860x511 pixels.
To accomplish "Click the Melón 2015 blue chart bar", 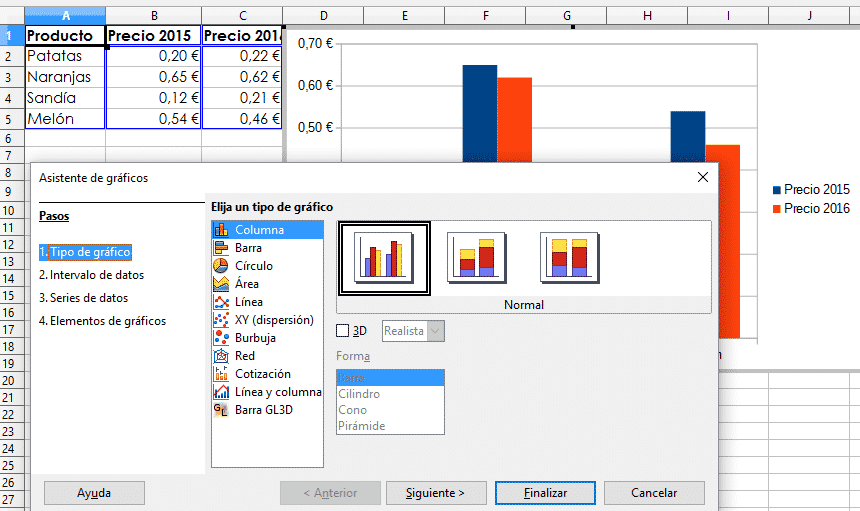I will point(688,137).
